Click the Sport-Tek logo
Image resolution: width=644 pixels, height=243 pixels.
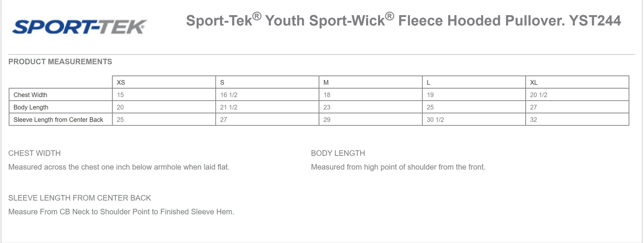(79, 27)
